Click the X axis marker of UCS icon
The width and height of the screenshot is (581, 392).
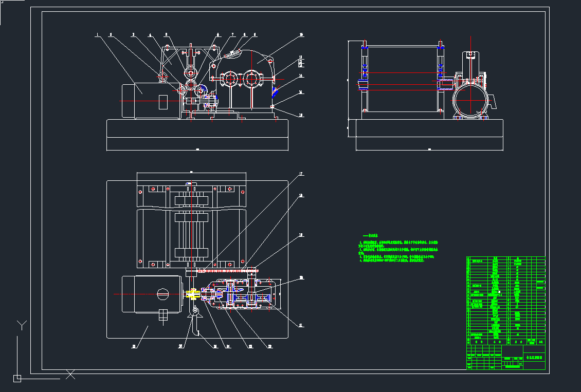(x=70, y=375)
